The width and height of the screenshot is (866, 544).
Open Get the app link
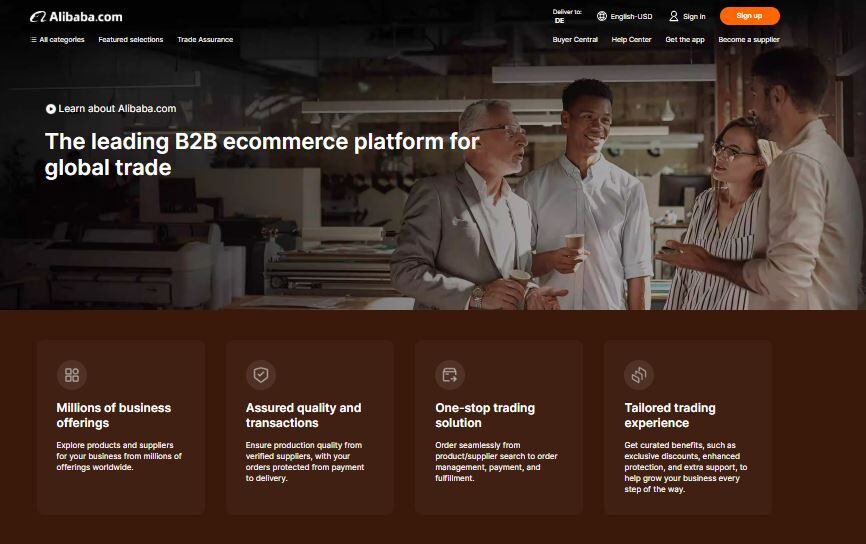pos(685,40)
